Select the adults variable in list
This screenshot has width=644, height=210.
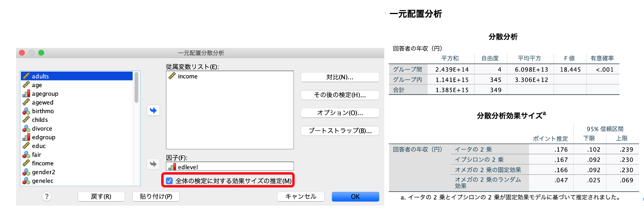(x=77, y=76)
